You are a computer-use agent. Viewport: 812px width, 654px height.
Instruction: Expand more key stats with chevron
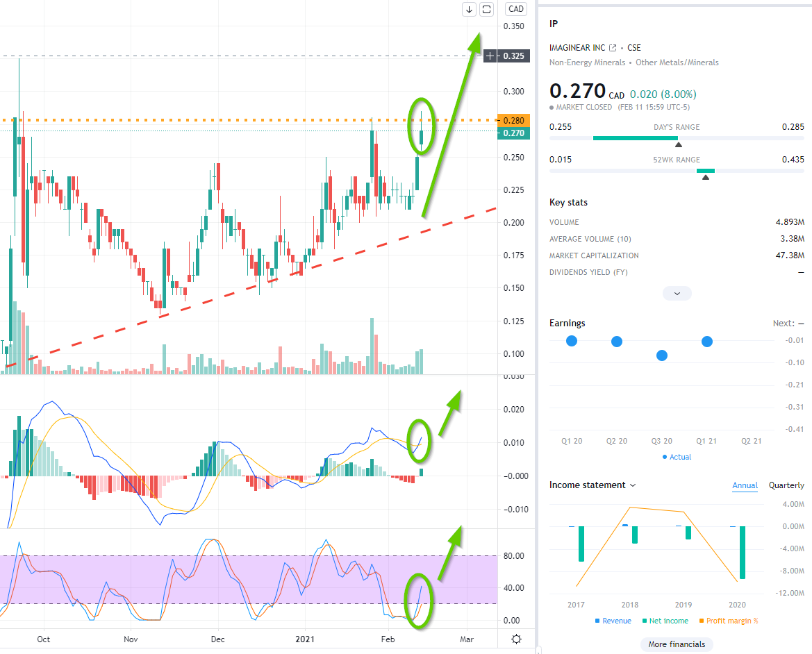(x=677, y=294)
